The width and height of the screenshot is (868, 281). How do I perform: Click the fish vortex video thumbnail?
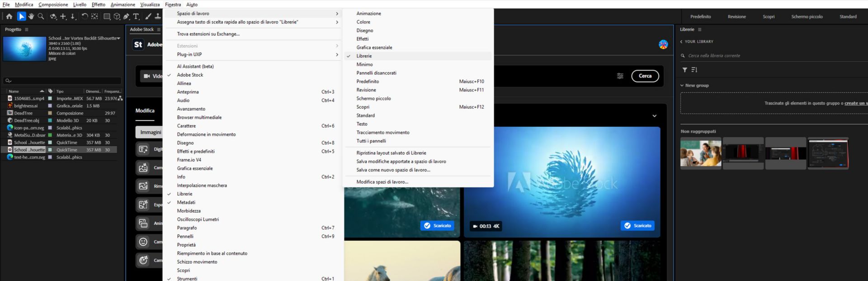(562, 182)
